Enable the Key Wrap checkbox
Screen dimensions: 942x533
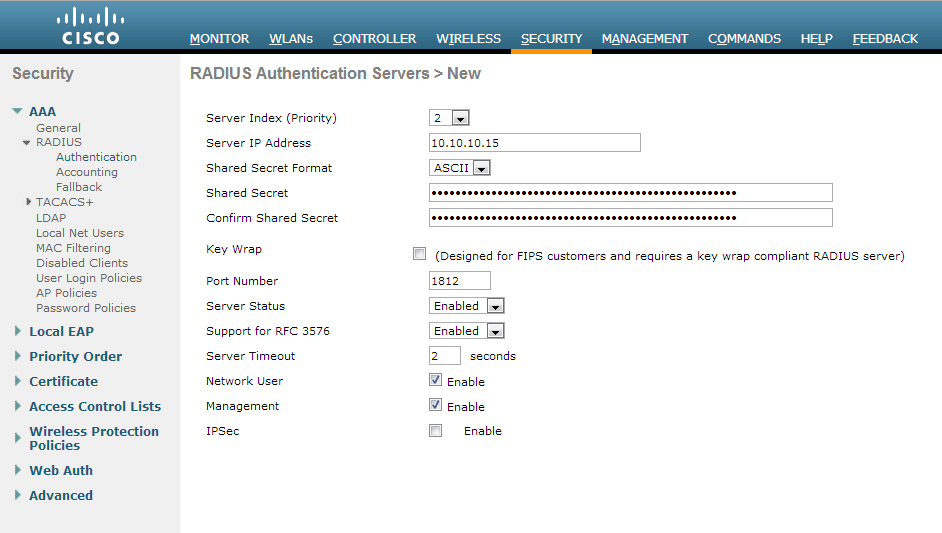419,254
